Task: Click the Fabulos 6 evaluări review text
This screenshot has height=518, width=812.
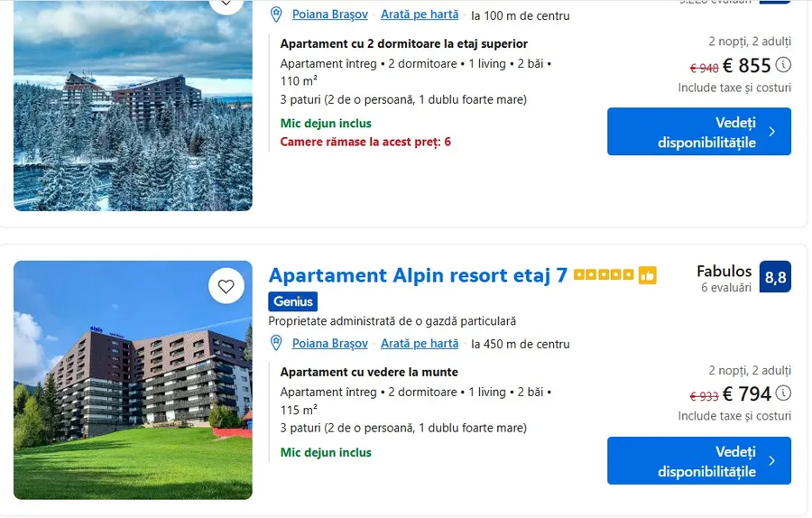Action: (724, 278)
